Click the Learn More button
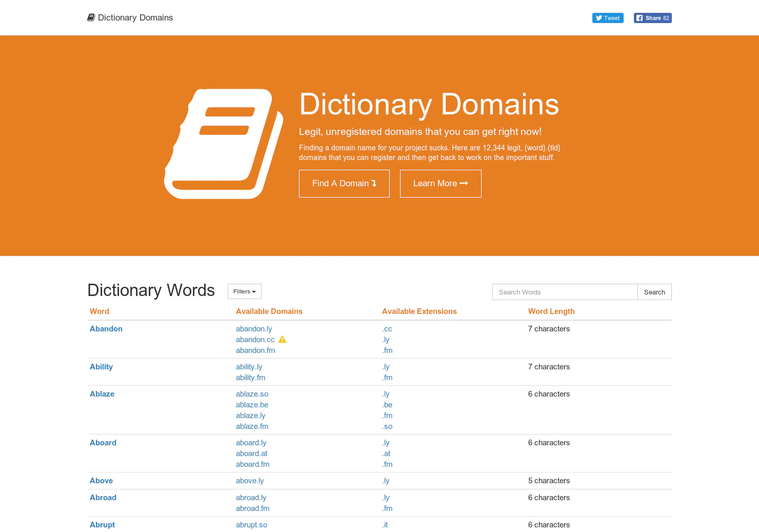759x532 pixels. 441,184
